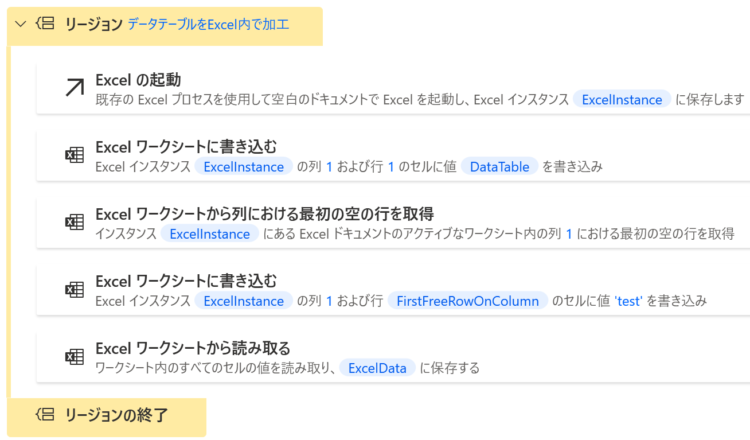
Task: Click the region icon beside リージョン header
Action: click(x=45, y=23)
